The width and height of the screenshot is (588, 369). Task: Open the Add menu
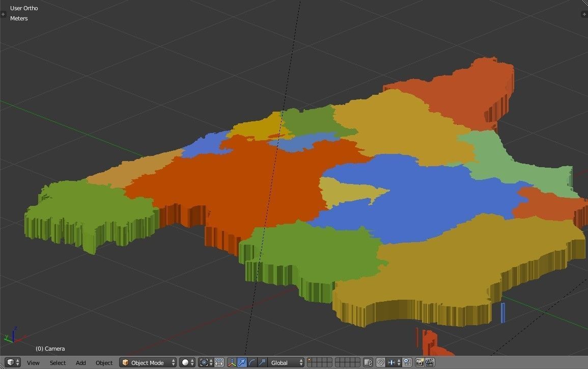click(x=80, y=363)
